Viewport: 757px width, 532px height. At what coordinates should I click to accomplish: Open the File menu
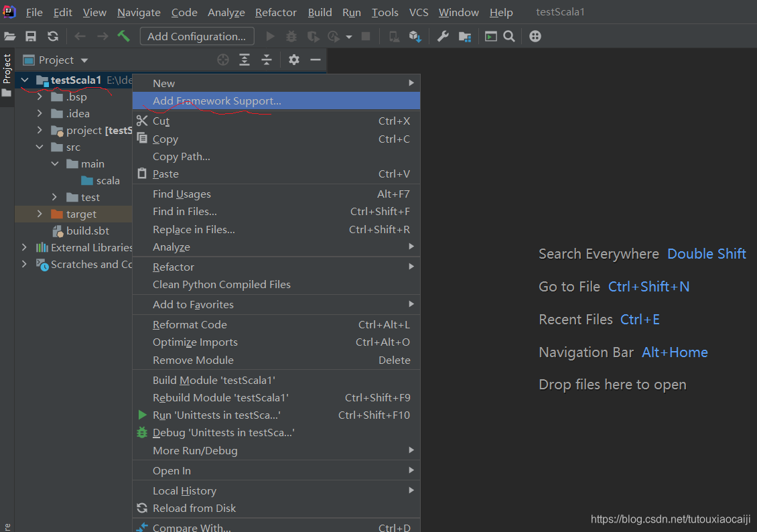(x=33, y=13)
